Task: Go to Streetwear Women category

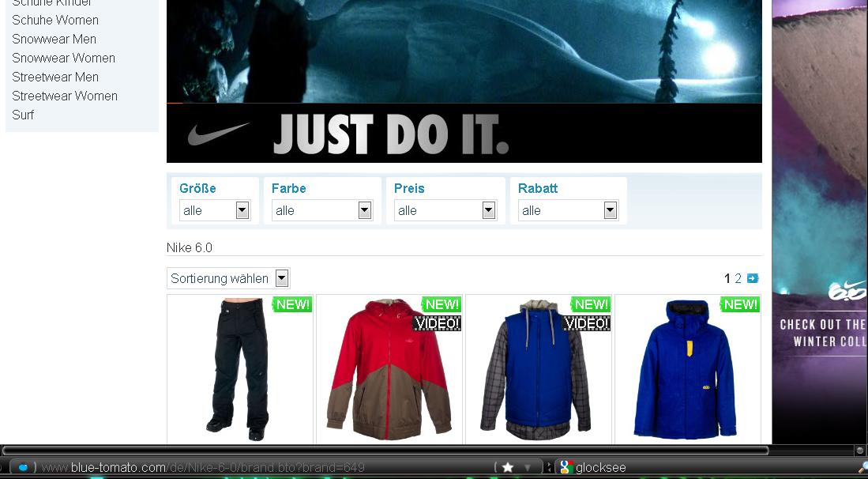Action: click(x=65, y=96)
